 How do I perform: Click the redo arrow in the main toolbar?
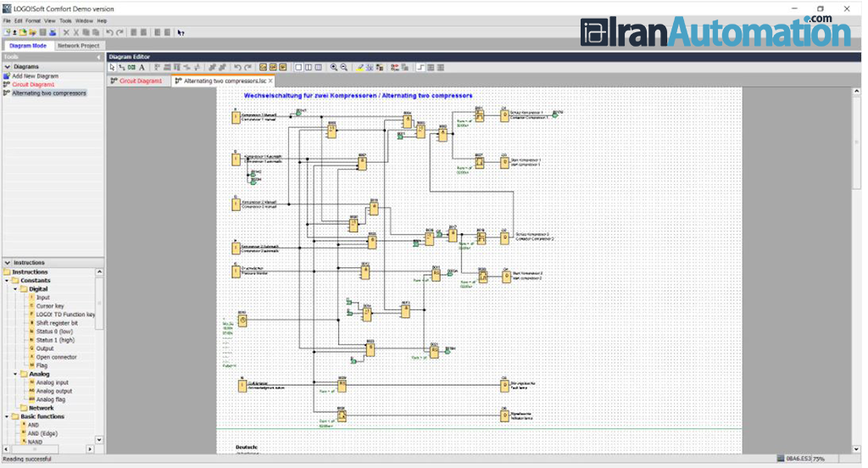[120, 33]
